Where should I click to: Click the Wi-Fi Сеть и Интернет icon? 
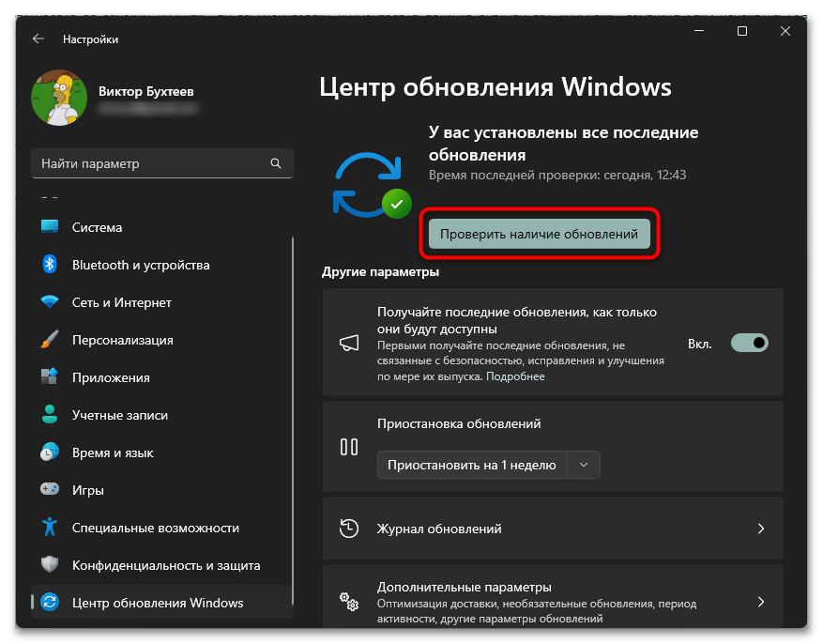tap(50, 301)
